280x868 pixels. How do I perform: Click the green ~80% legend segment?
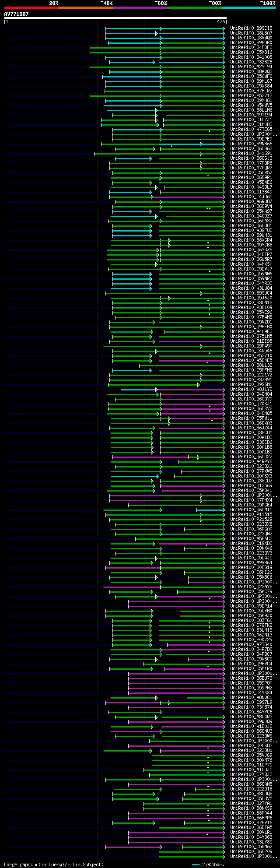[194, 8]
